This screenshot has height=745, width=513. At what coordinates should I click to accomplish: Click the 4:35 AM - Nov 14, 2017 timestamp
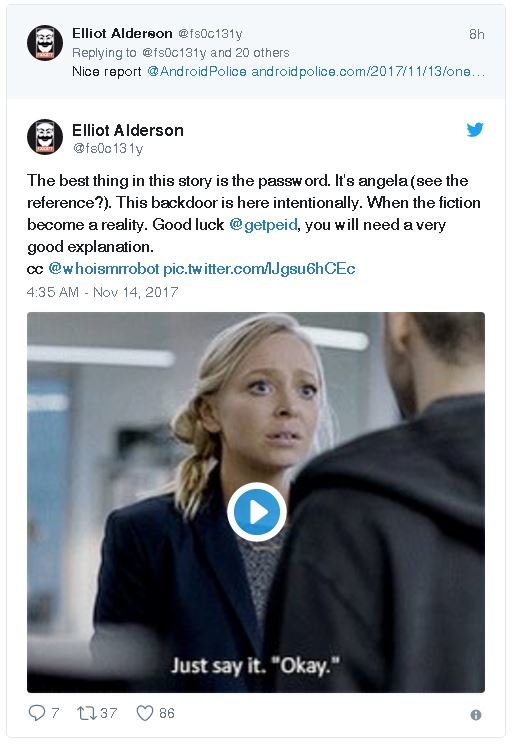pos(103,292)
